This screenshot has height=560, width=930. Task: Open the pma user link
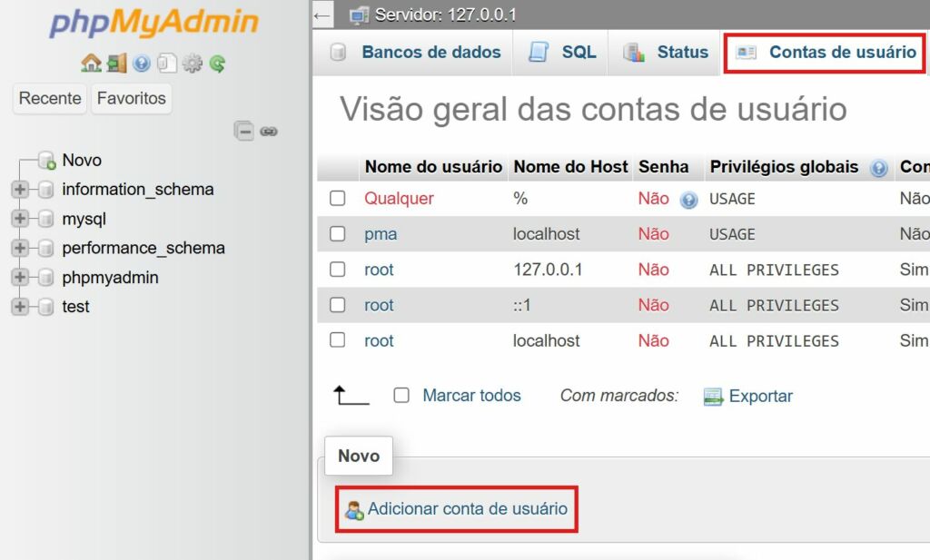coord(381,234)
